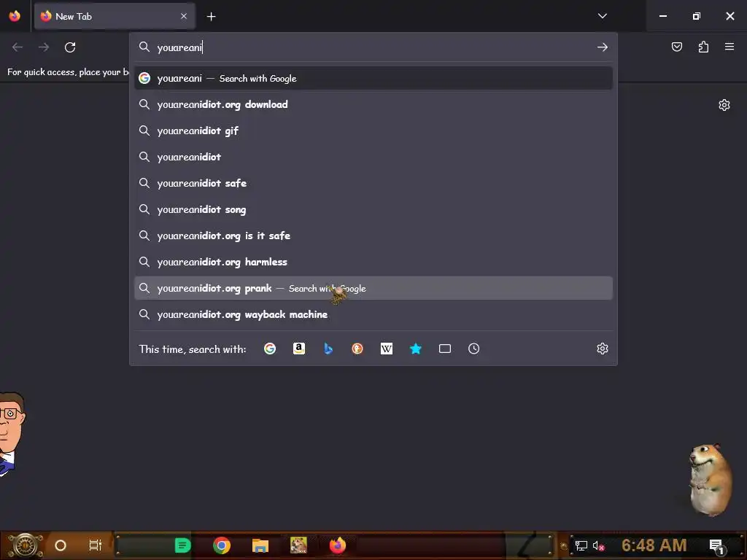Click the Go arrow in address bar
This screenshot has width=747, height=560.
pos(602,47)
